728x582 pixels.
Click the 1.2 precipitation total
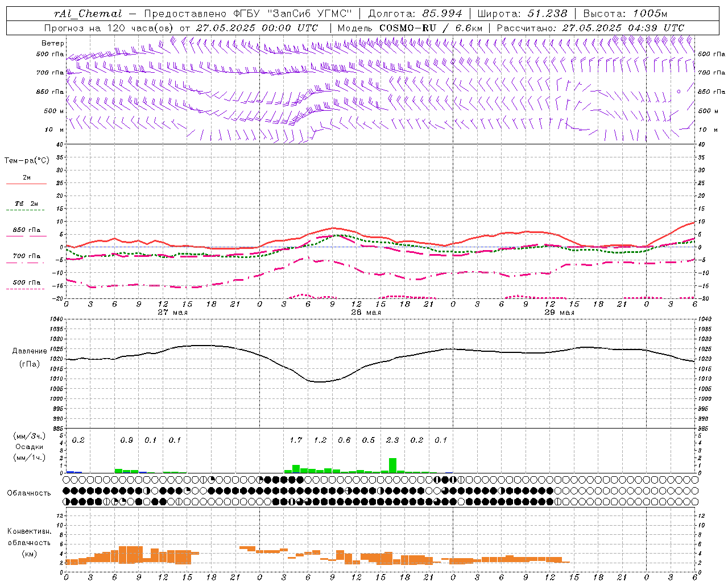pyautogui.click(x=320, y=440)
